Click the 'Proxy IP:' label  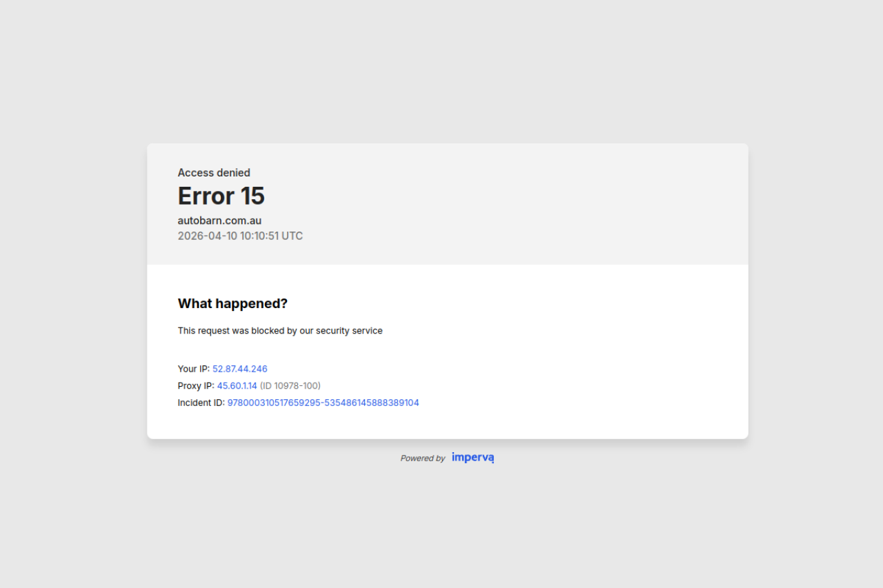point(196,386)
